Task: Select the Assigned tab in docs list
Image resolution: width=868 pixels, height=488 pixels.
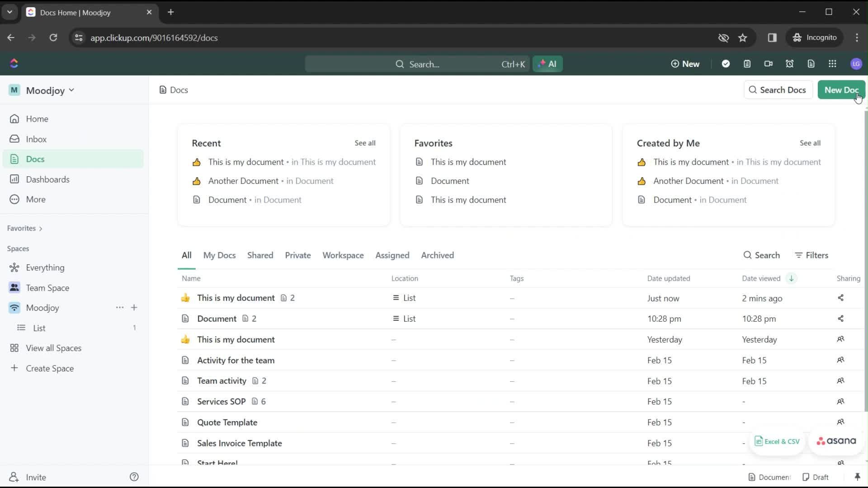Action: point(392,255)
